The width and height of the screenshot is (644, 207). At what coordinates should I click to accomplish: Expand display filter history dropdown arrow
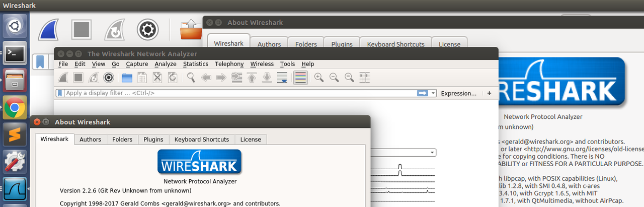tap(433, 93)
